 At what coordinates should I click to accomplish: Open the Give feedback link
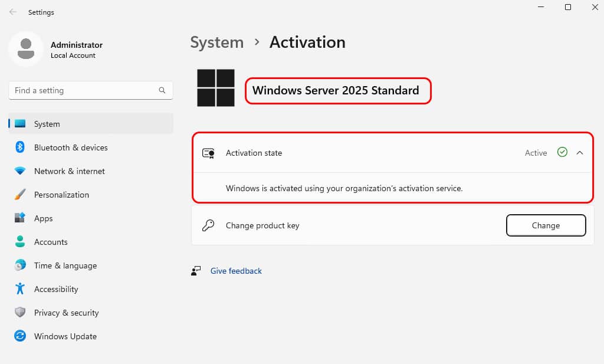pyautogui.click(x=236, y=271)
